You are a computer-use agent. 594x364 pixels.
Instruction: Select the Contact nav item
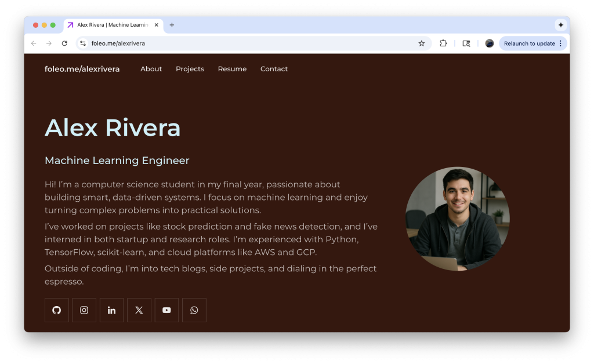[x=274, y=69]
